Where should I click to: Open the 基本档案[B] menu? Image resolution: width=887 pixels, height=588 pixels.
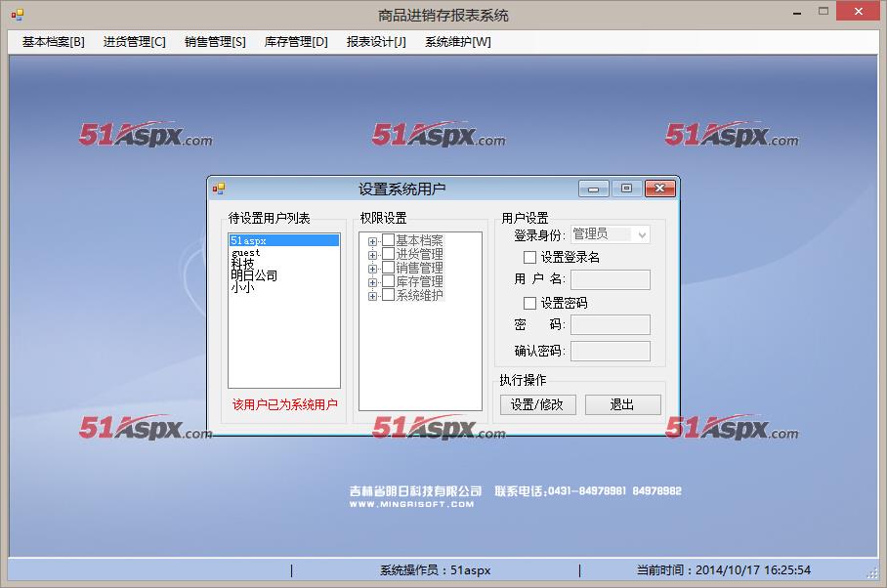click(x=54, y=42)
